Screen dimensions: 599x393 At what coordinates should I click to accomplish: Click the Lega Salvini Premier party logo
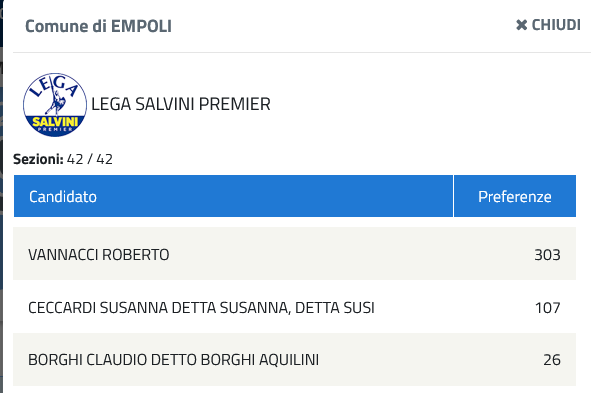55,105
